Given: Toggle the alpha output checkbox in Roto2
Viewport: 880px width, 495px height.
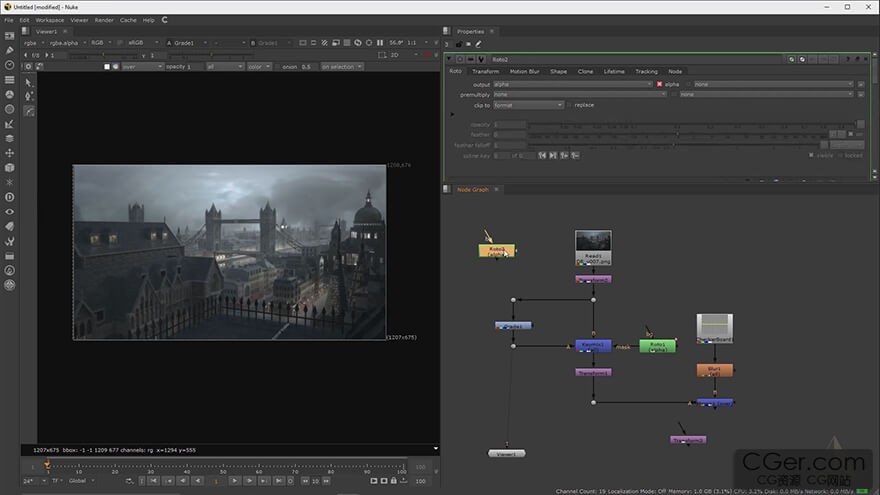Looking at the screenshot, I should click(x=659, y=84).
